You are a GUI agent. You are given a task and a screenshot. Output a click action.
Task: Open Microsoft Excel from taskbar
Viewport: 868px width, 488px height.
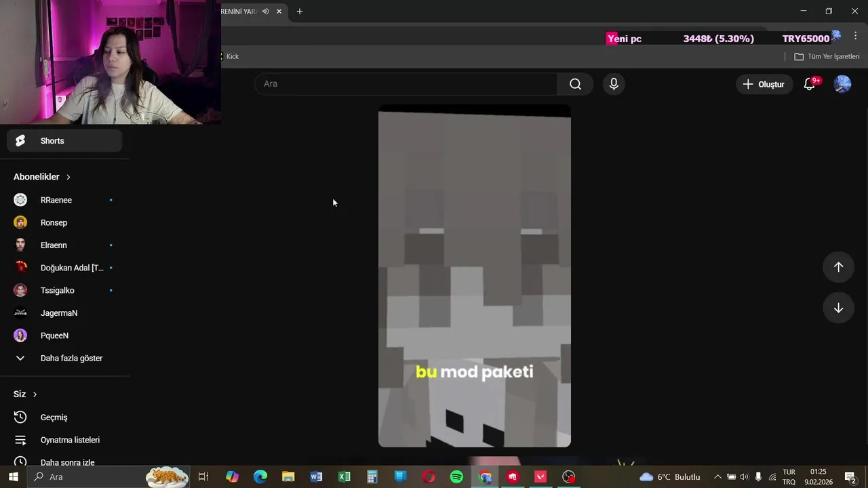[344, 477]
